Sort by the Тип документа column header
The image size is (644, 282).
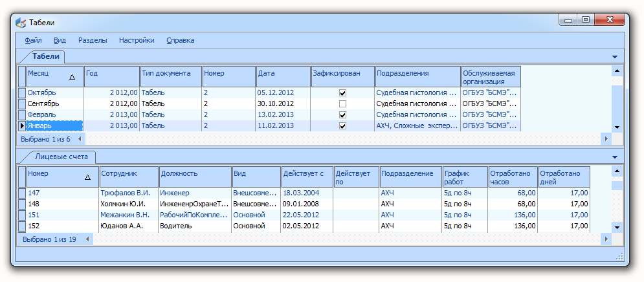[x=172, y=76]
